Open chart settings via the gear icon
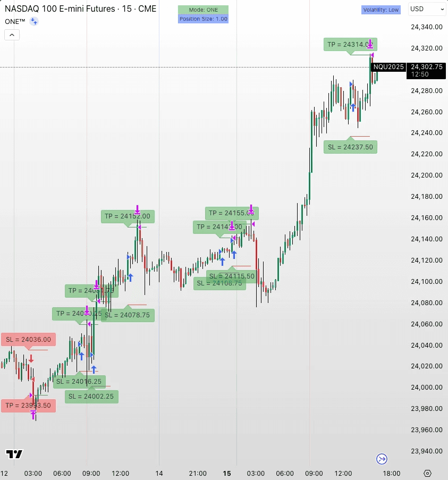 click(427, 472)
